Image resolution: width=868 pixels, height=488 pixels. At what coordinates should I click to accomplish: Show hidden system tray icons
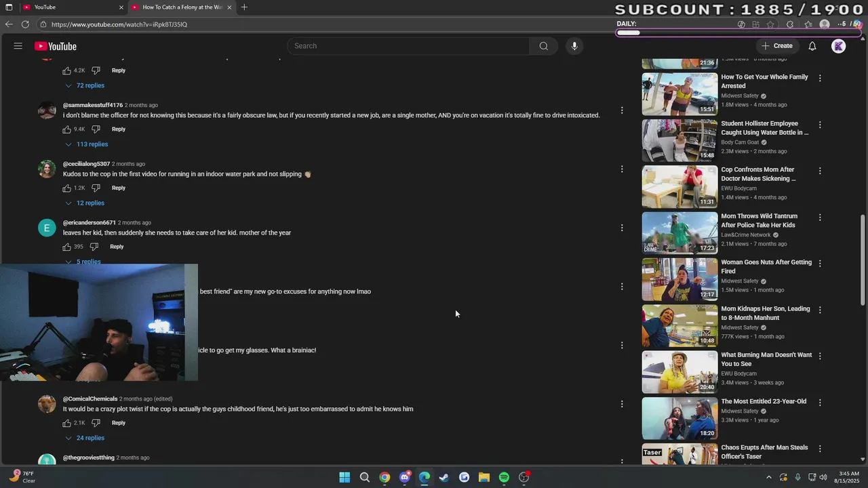point(768,477)
